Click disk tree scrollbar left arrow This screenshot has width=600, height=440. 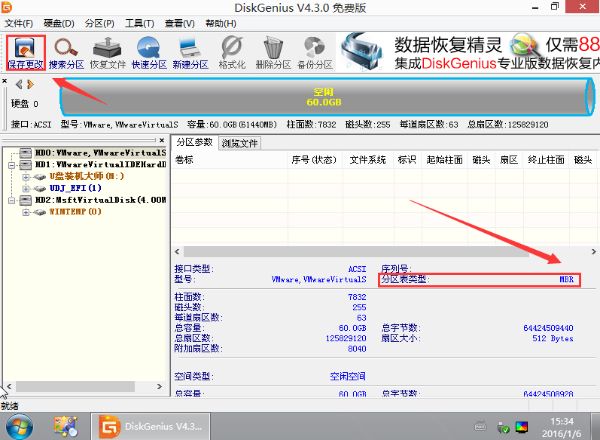click(x=9, y=386)
